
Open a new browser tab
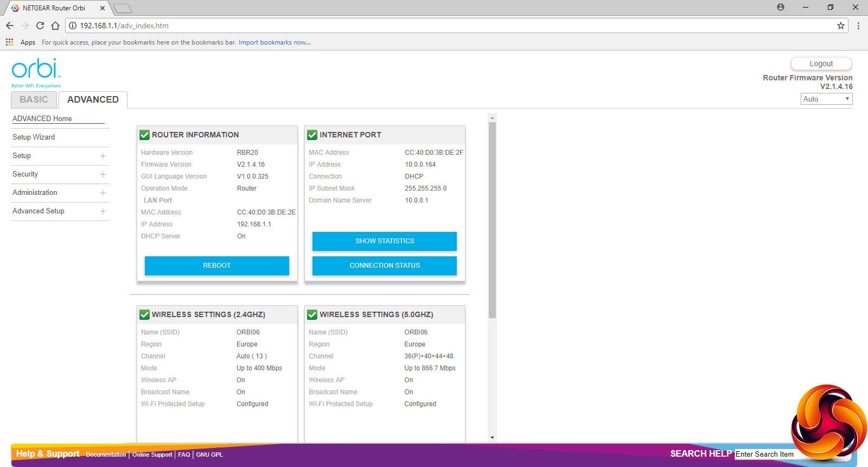[x=123, y=8]
